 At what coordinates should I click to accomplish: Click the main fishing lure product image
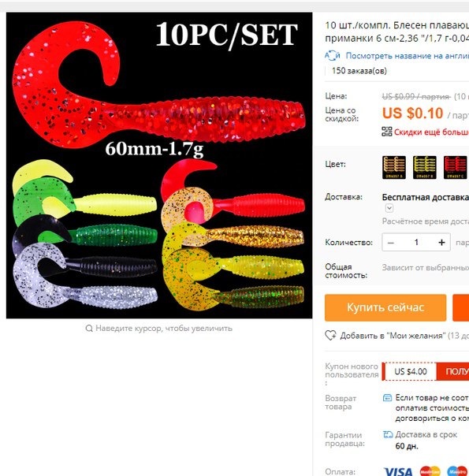159,165
